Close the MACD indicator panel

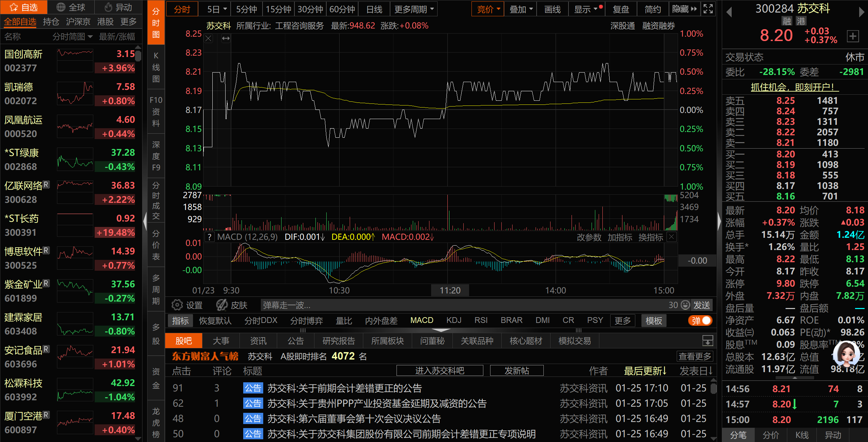[x=672, y=237]
